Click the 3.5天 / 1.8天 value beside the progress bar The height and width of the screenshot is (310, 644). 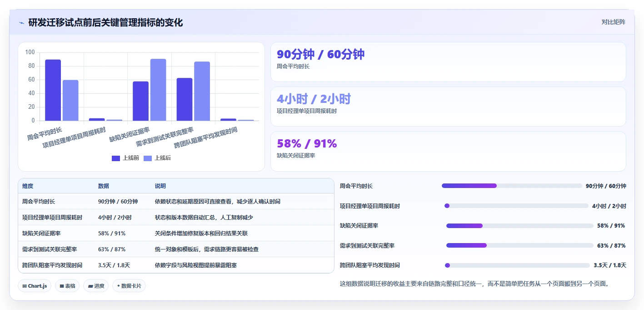tap(610, 265)
